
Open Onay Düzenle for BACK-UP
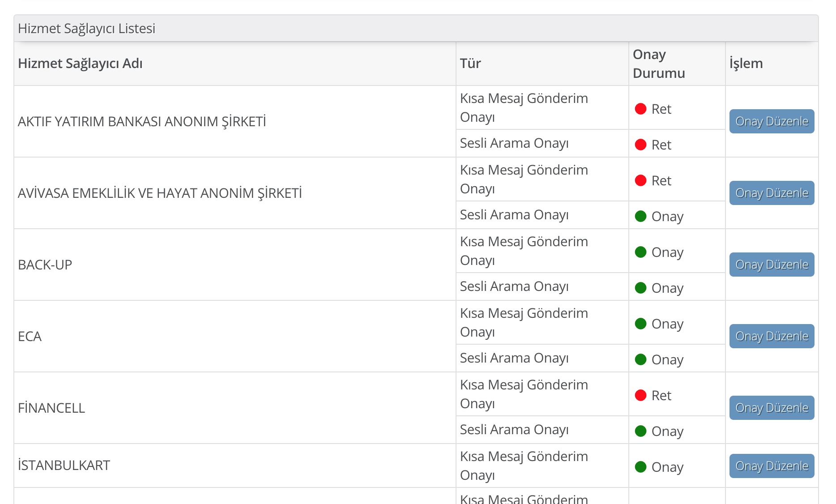772,265
